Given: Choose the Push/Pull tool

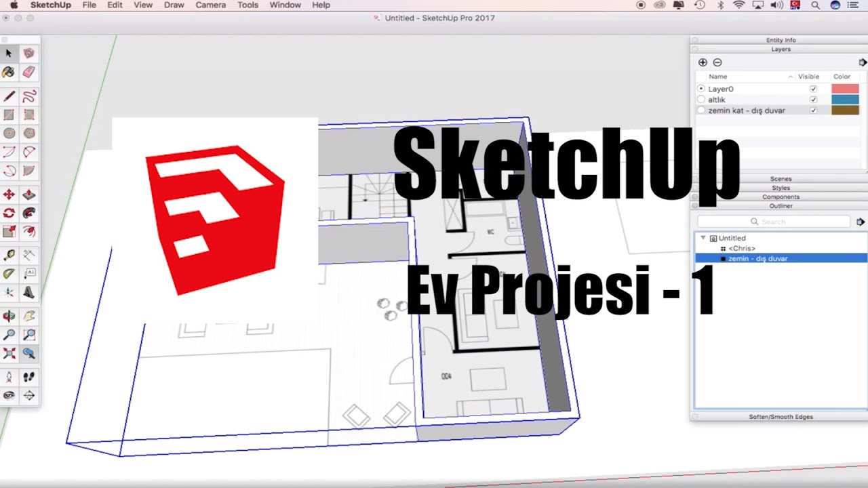Looking at the screenshot, I should [28, 195].
